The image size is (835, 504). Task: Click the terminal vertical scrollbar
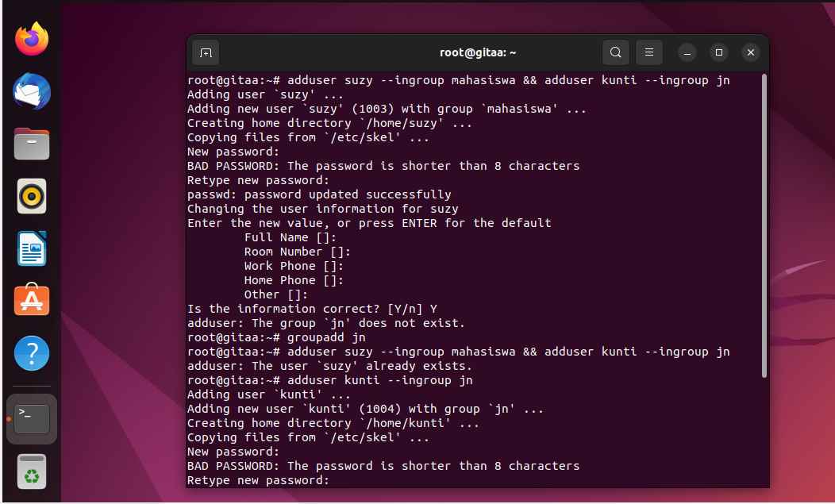coord(764,226)
